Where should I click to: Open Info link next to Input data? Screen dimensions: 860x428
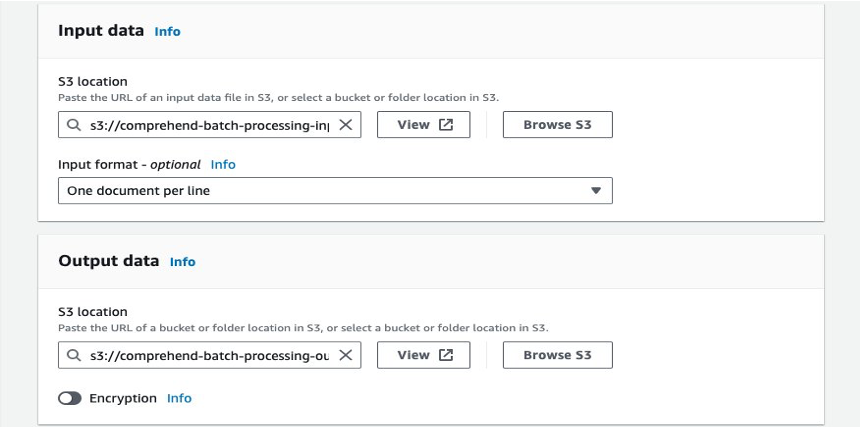click(x=167, y=32)
